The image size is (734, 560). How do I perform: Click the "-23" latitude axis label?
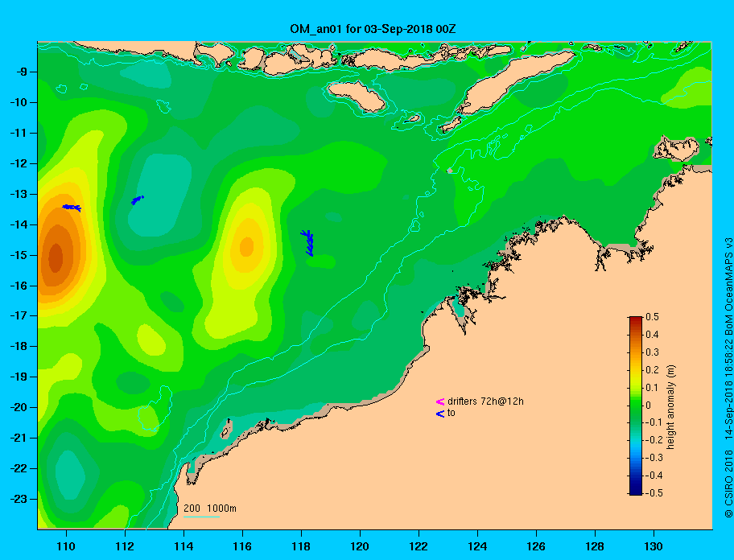(x=20, y=499)
